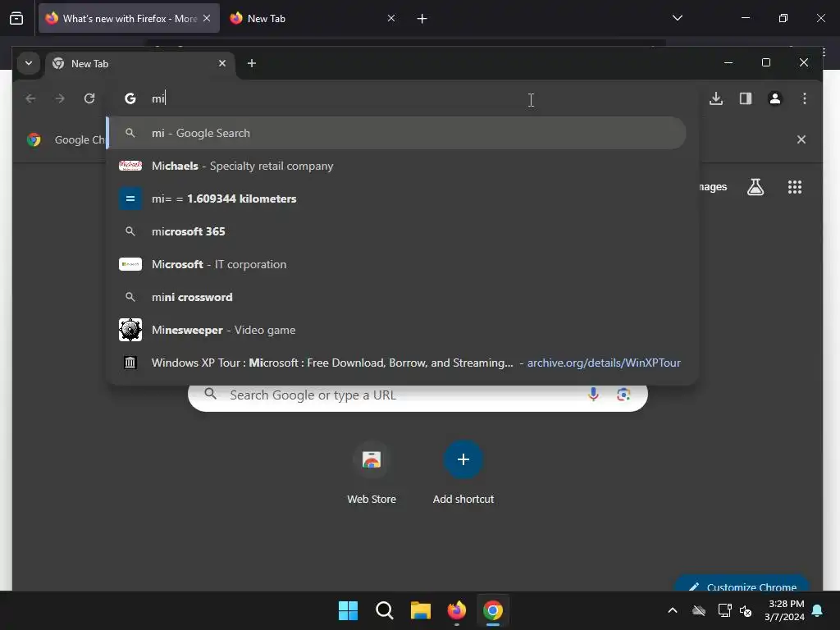Click the Add shortcut plus button
The width and height of the screenshot is (840, 630).
click(463, 459)
